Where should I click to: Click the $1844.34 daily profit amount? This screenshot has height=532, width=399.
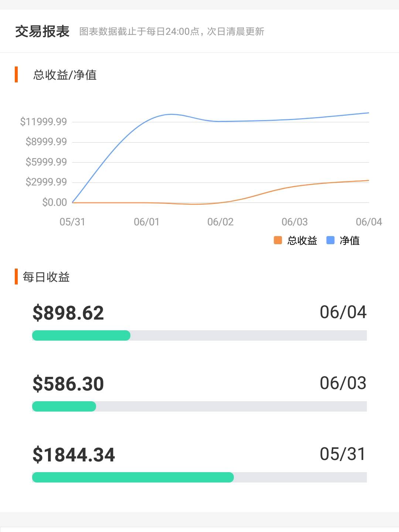74,455
